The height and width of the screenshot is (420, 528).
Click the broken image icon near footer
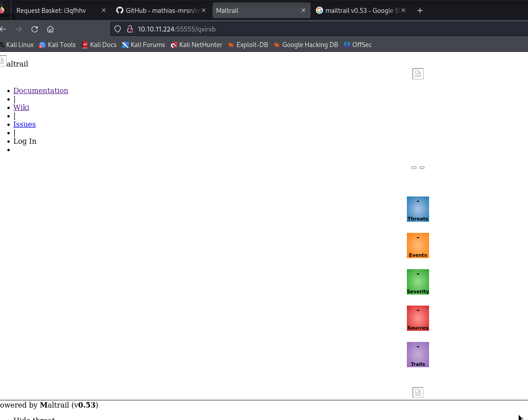418,393
